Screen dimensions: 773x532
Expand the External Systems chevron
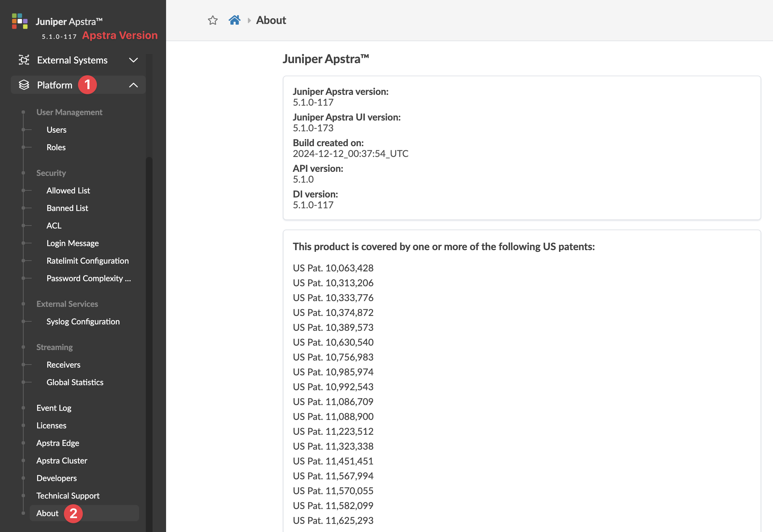click(x=133, y=60)
